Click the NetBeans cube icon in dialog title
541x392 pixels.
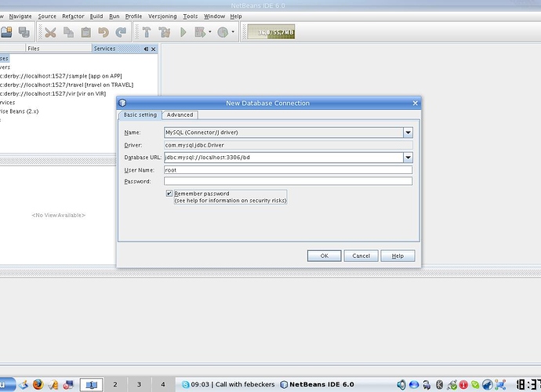pyautogui.click(x=122, y=103)
